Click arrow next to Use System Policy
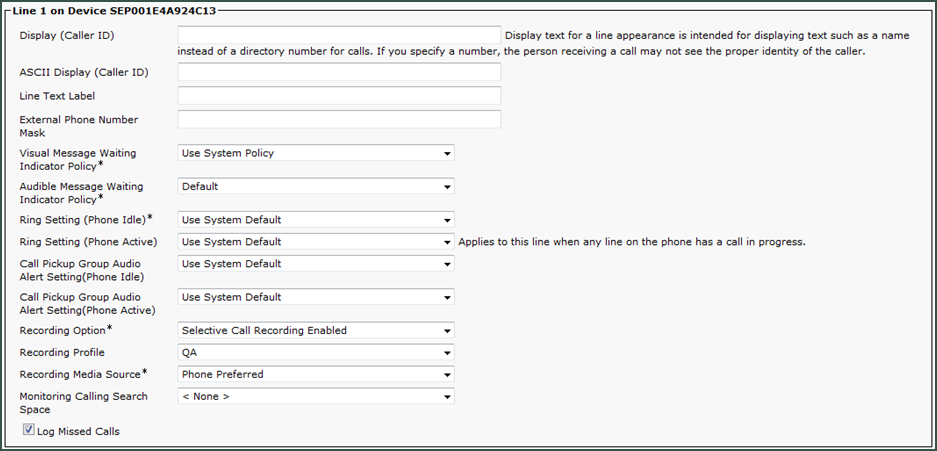This screenshot has height=451, width=937. point(446,154)
